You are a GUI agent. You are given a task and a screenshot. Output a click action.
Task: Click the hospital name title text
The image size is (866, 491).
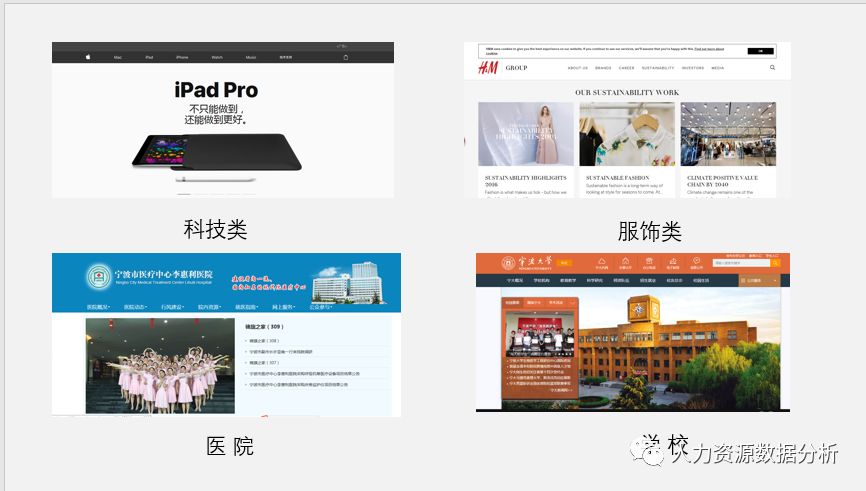click(163, 274)
